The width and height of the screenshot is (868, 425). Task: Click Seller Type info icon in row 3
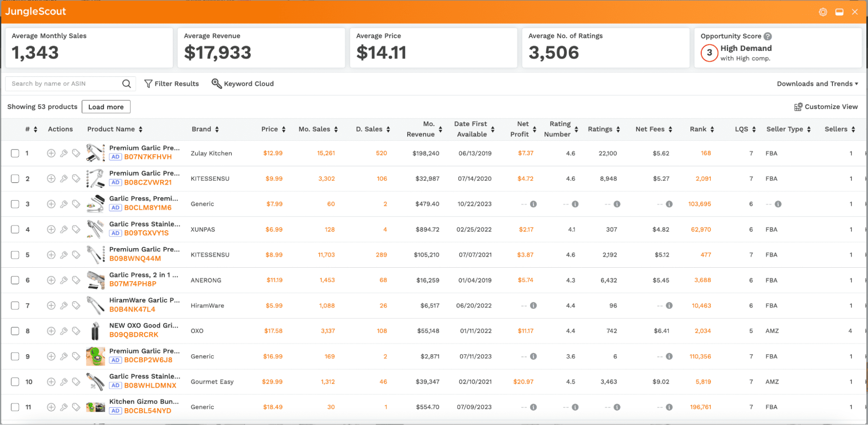pos(778,204)
